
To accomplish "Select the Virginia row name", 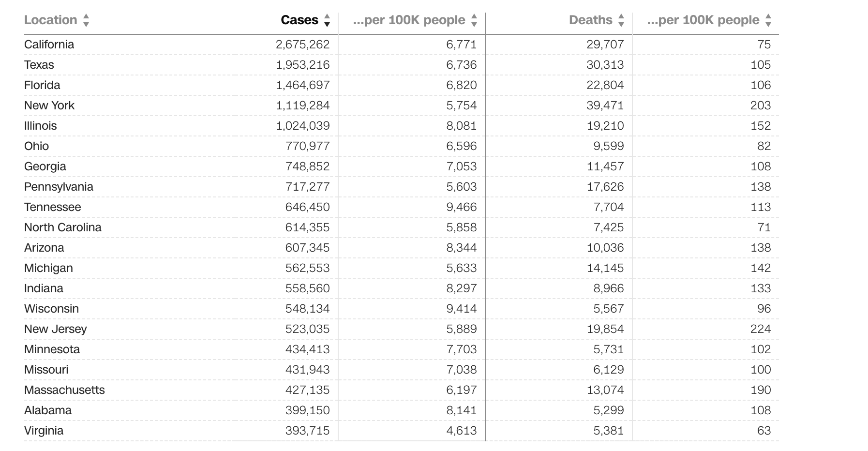I will point(44,431).
